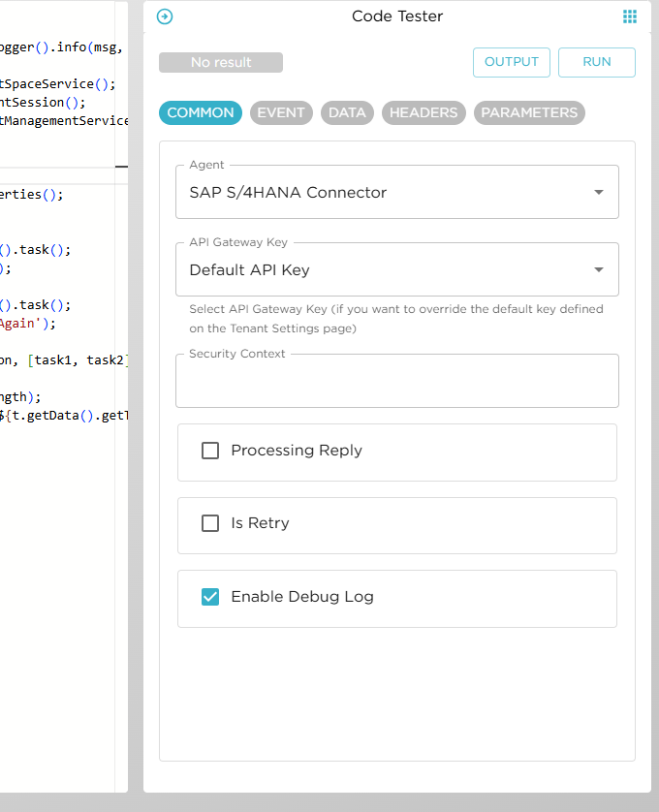Select the COMMON tab
The image size is (659, 812).
point(201,113)
